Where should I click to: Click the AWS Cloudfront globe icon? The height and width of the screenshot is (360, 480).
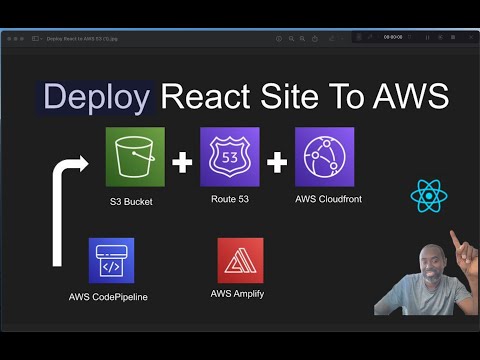[325, 157]
